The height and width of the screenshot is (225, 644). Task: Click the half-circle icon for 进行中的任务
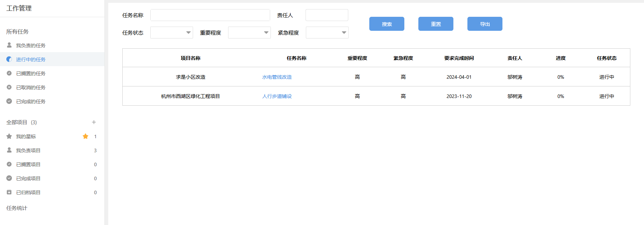9,59
